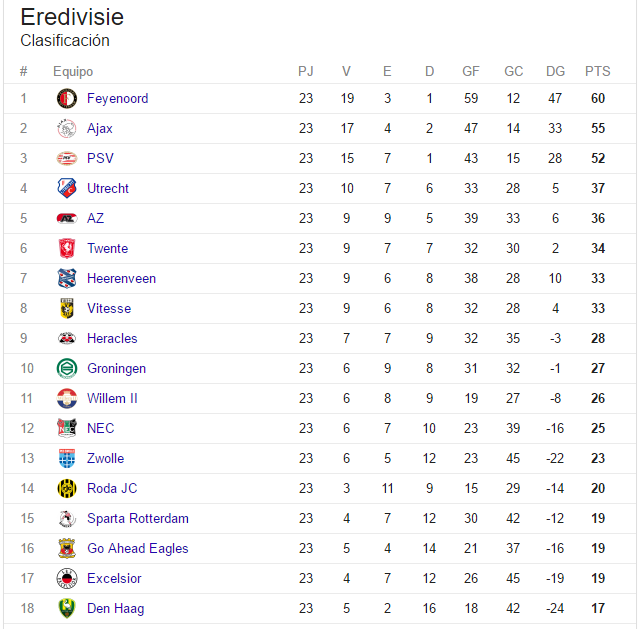Click the Den Haag club crest
Screen dimensions: 642x629
tap(67, 608)
